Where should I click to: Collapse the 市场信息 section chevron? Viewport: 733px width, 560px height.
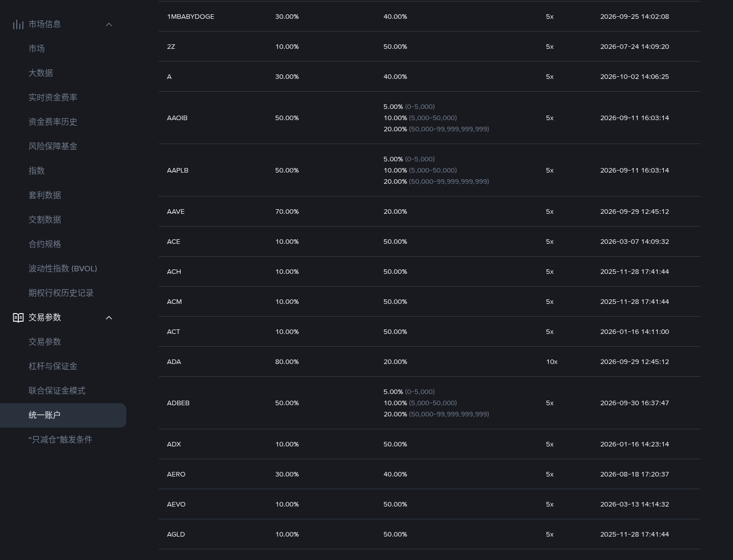[x=109, y=24]
